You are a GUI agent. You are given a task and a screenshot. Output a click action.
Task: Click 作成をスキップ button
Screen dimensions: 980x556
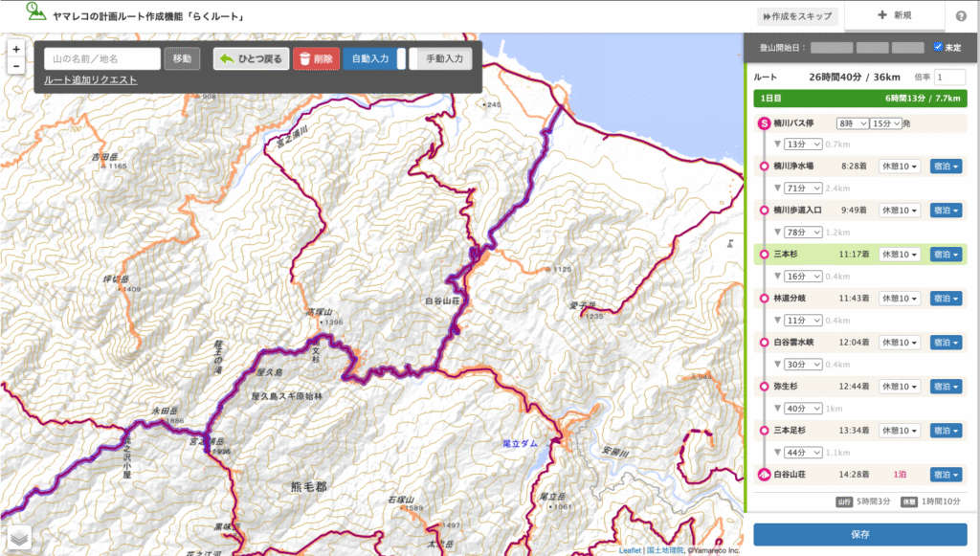(797, 16)
